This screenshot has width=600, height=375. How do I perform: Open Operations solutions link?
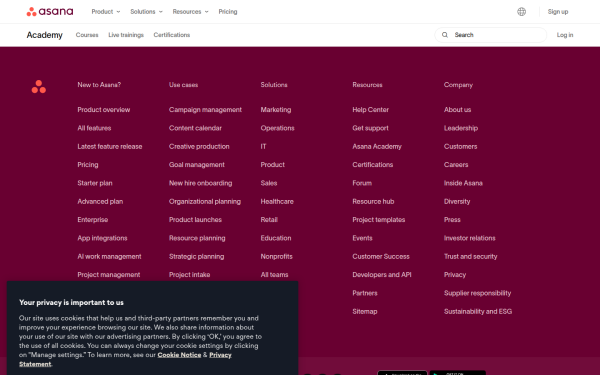[277, 128]
